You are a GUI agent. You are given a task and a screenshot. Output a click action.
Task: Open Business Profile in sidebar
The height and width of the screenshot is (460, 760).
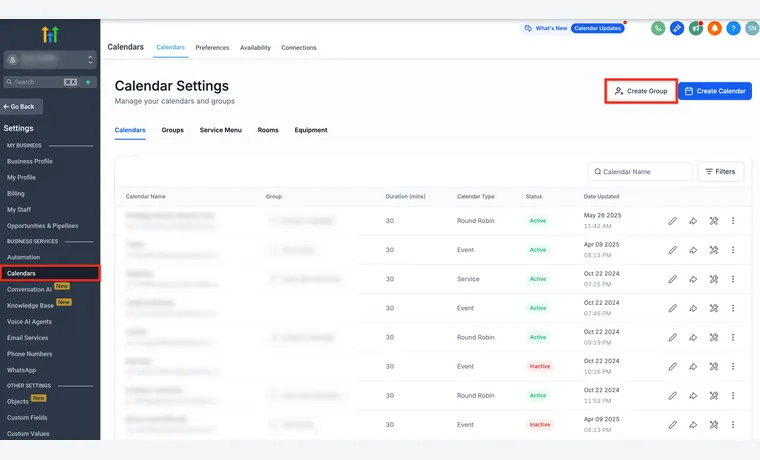pyautogui.click(x=30, y=161)
